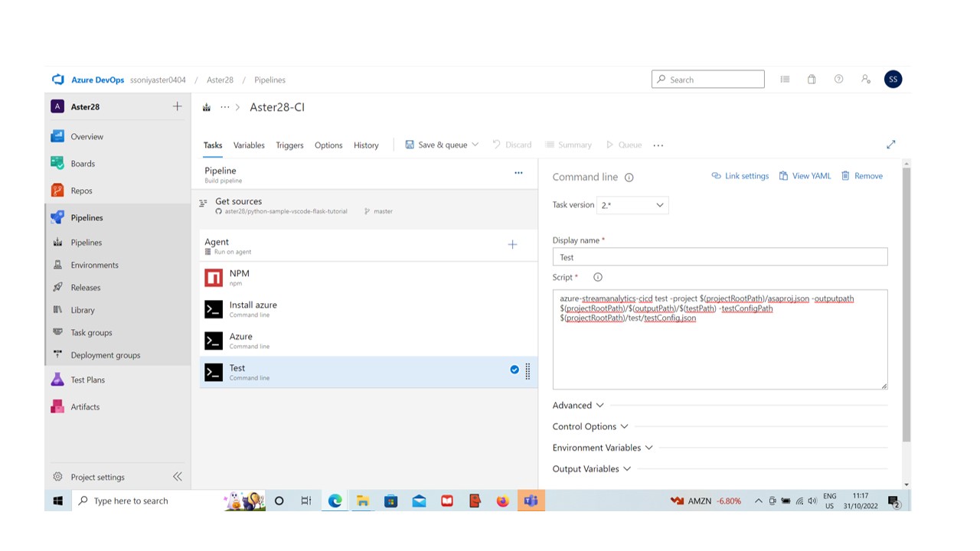Image resolution: width=980 pixels, height=551 pixels.
Task: Open more toolbar options ellipsis after Queue
Action: point(658,145)
